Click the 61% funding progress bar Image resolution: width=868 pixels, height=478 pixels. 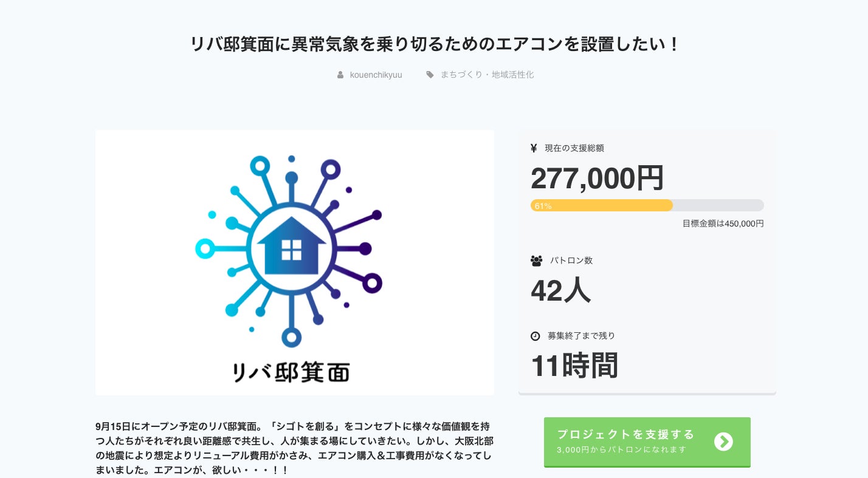647,205
